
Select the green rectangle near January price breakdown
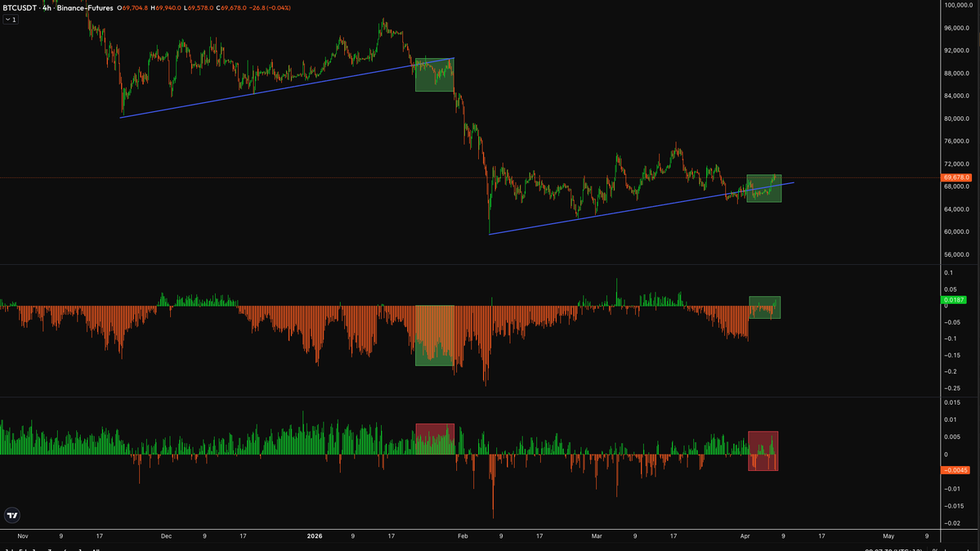pos(434,74)
